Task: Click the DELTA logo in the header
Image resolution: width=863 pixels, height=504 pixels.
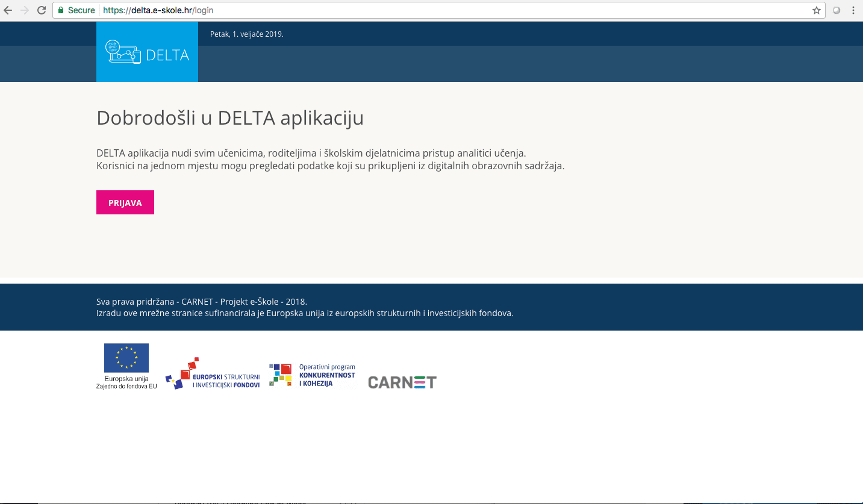Action: 147,52
